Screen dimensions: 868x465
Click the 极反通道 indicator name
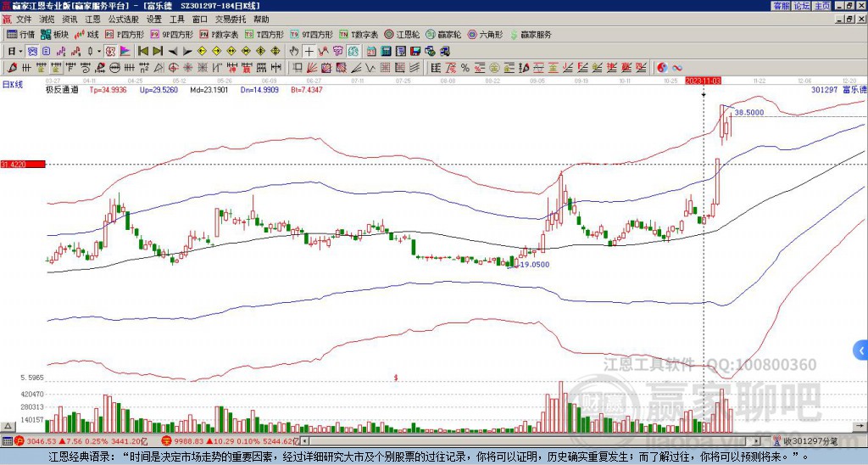[63, 89]
